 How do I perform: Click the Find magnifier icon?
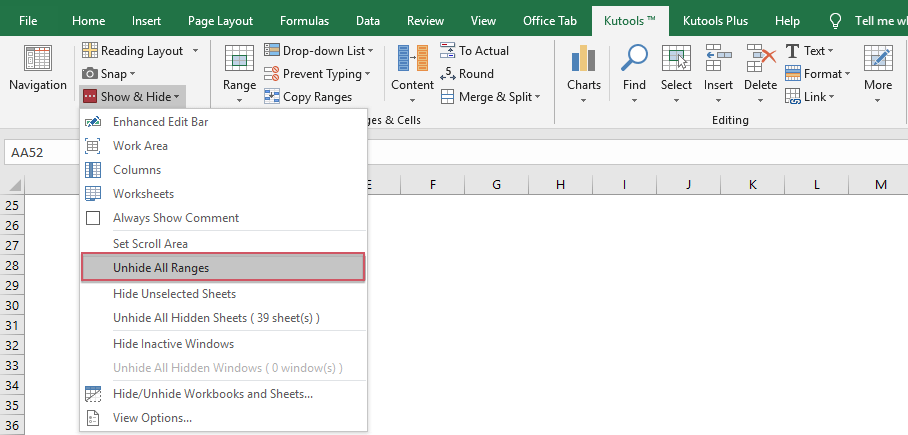[634, 59]
